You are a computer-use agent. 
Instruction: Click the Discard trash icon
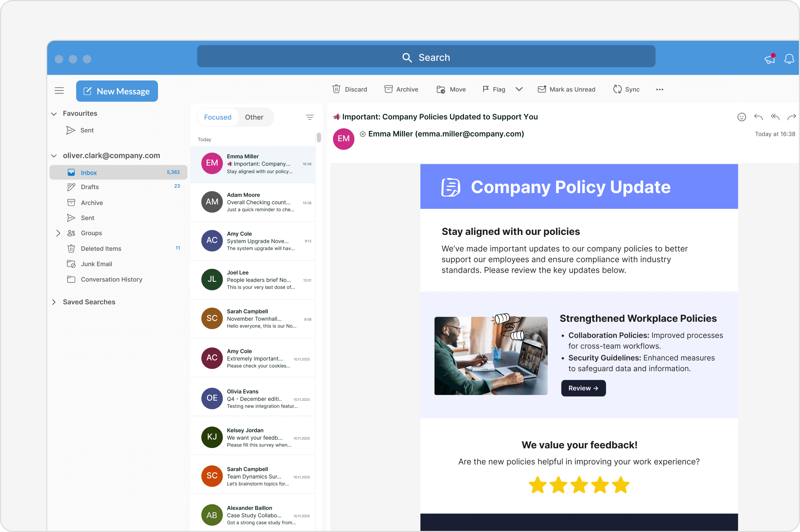[x=336, y=89]
